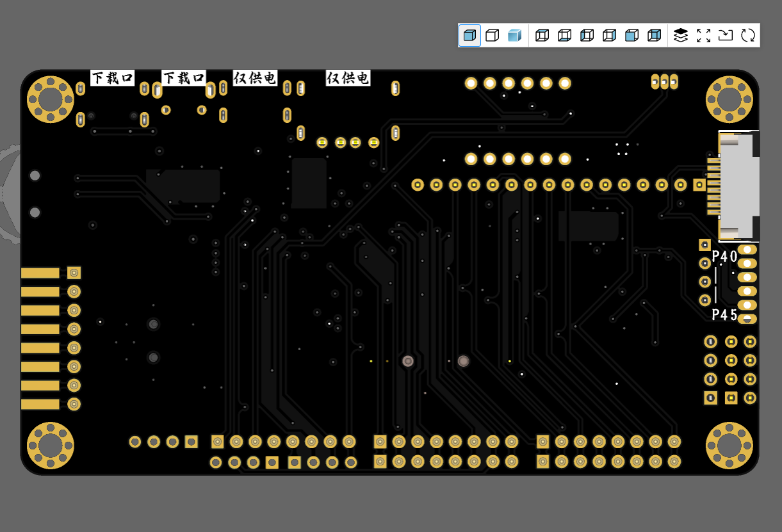Switch to front face view cube
The width and height of the screenshot is (782, 532).
[x=631, y=35]
